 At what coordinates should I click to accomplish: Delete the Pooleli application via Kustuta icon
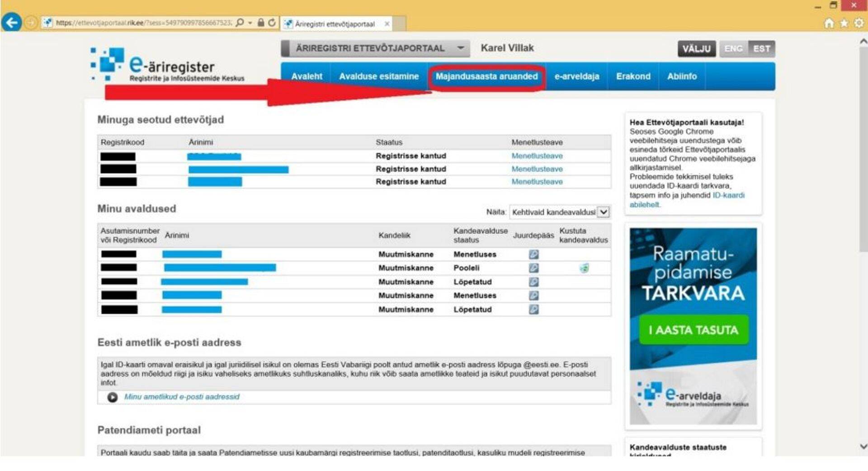[x=584, y=268]
